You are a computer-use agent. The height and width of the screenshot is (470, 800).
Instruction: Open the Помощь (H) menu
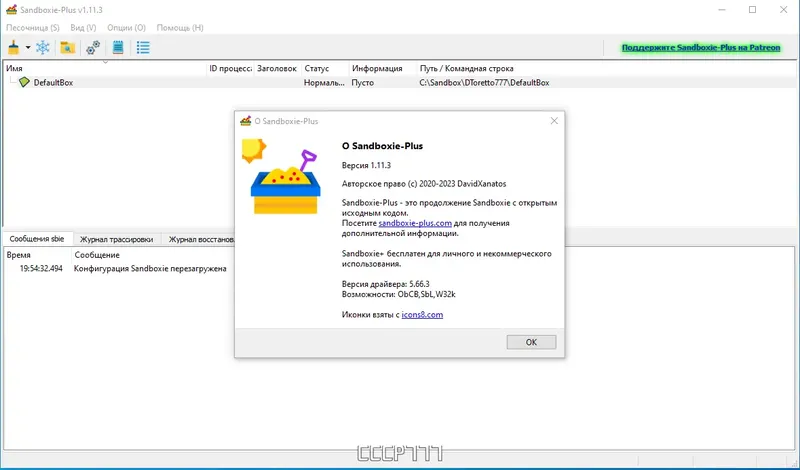(x=180, y=28)
